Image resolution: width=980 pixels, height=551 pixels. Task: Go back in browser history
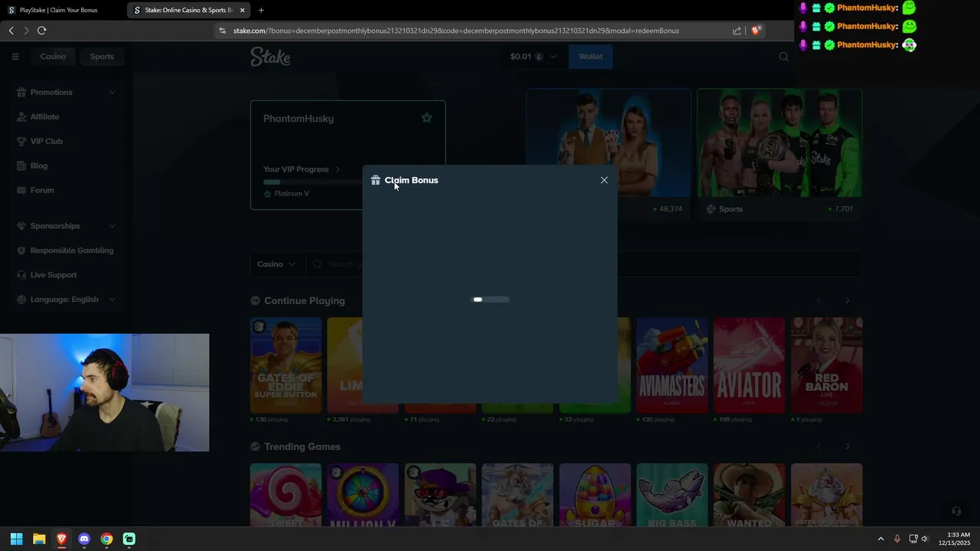pyautogui.click(x=11, y=30)
